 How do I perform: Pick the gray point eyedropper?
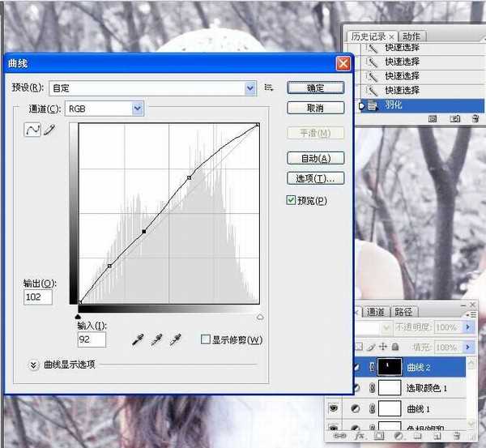[x=156, y=340]
